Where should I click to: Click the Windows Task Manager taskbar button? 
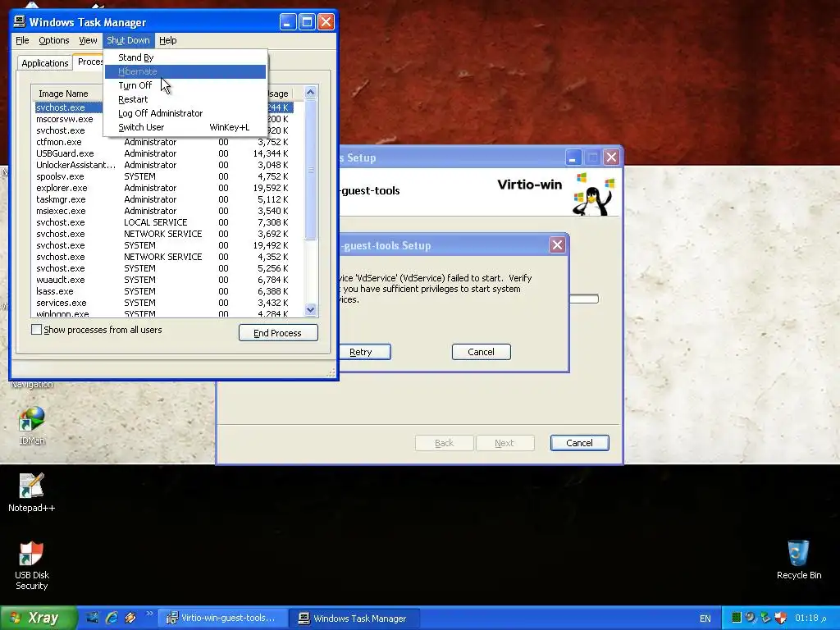pyautogui.click(x=353, y=618)
